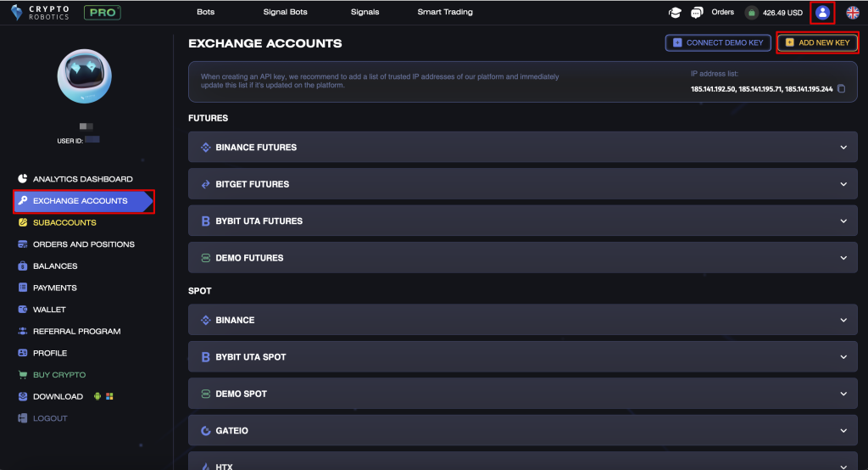Expand the Bybit UTA Futures section
Image resolution: width=868 pixels, height=470 pixels.
point(522,221)
